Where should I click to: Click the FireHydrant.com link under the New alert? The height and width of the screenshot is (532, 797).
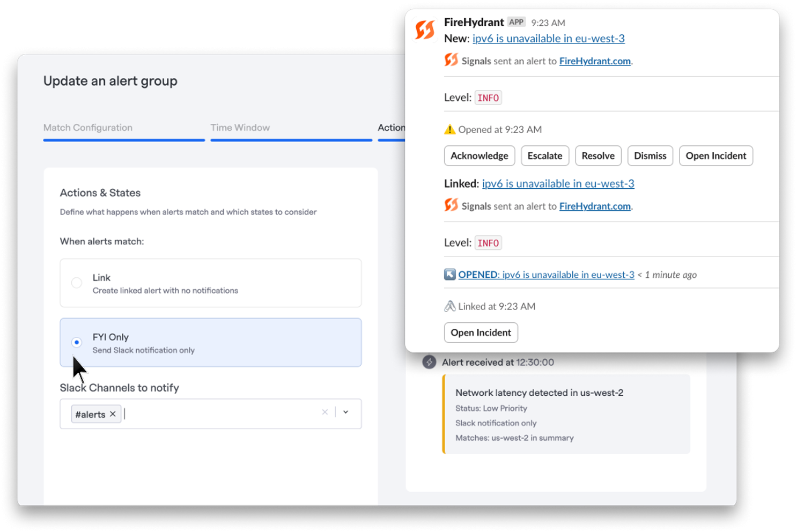click(595, 61)
